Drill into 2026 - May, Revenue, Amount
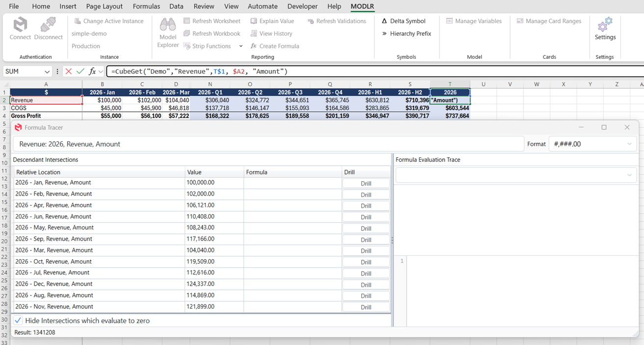The width and height of the screenshot is (644, 345). point(366,228)
